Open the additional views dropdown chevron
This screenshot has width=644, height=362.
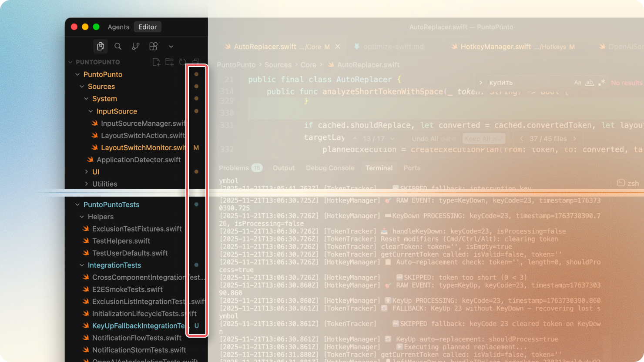click(171, 46)
